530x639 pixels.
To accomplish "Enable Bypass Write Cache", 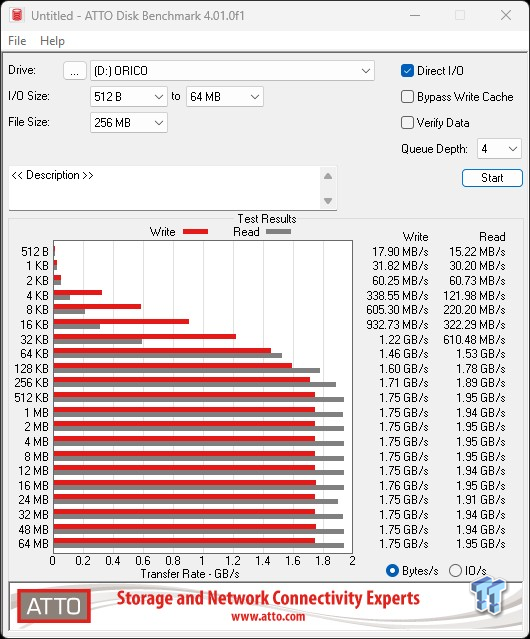I will point(407,97).
